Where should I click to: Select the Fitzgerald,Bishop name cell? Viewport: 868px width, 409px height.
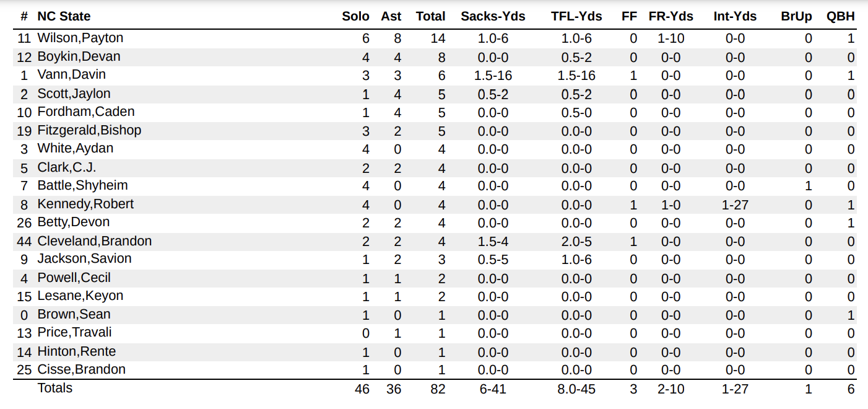[x=89, y=130]
